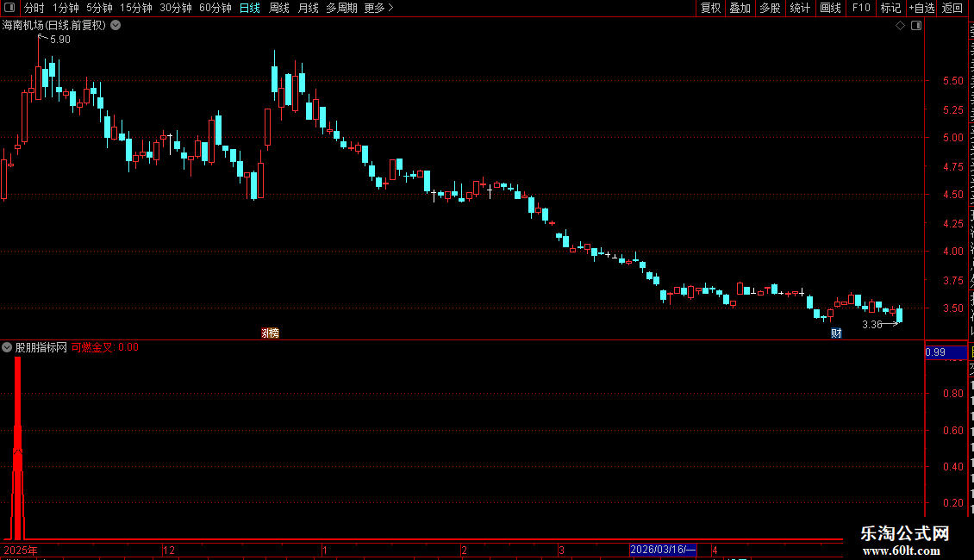Click the 股朋指标网 indicator name
Viewport: 974px width, 560px height.
click(41, 348)
